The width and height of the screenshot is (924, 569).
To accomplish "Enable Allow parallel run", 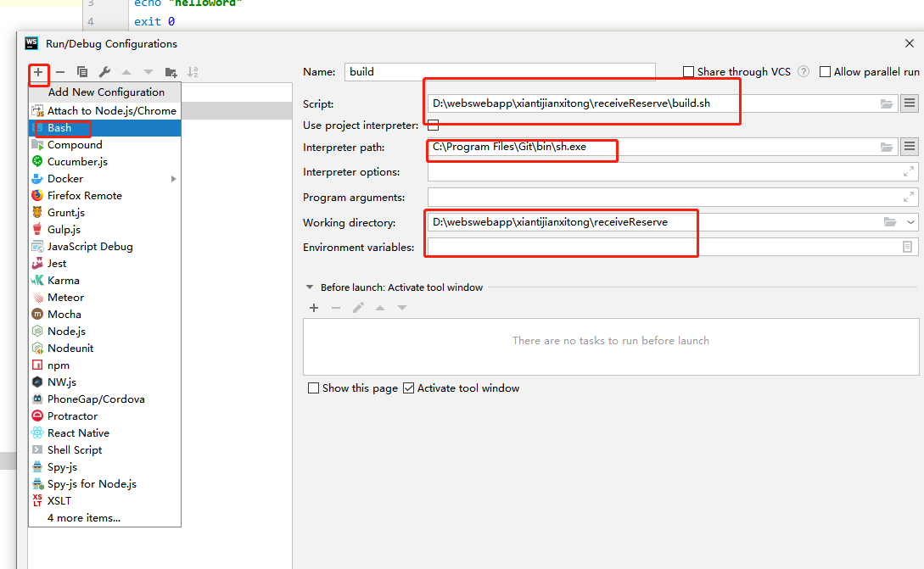I will [824, 71].
